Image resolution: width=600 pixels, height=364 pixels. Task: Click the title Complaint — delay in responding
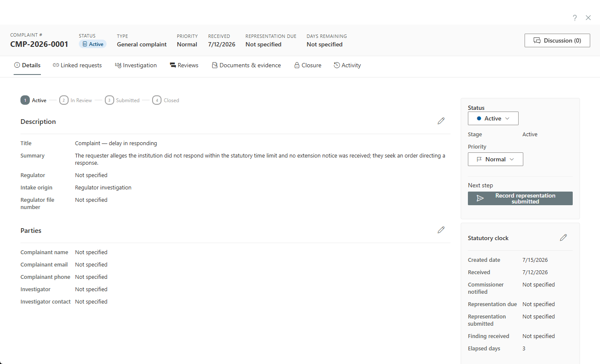point(116,143)
